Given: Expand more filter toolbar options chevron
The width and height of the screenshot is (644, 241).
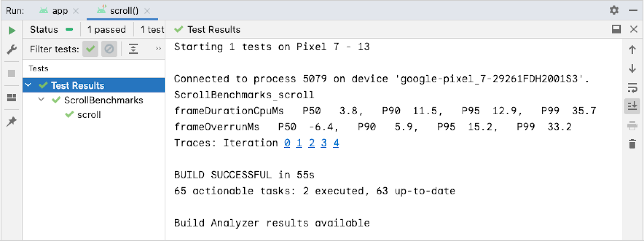Looking at the screenshot, I should click(x=158, y=49).
